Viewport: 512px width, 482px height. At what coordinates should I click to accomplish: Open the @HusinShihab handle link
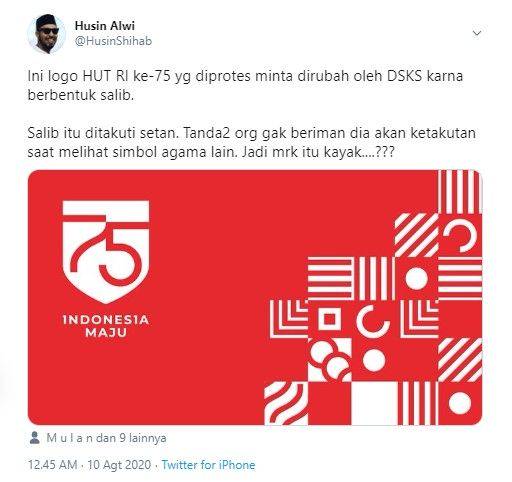(x=113, y=41)
